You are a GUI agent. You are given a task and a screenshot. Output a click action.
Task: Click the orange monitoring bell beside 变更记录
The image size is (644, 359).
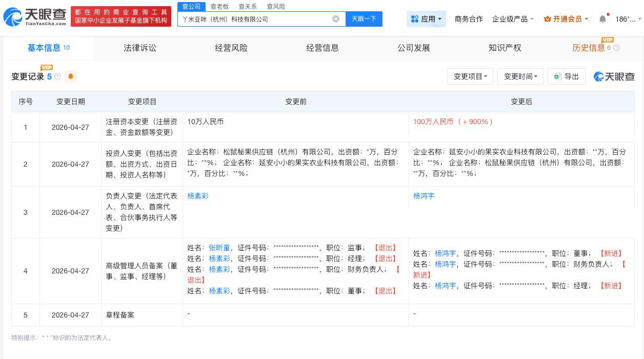coord(71,76)
